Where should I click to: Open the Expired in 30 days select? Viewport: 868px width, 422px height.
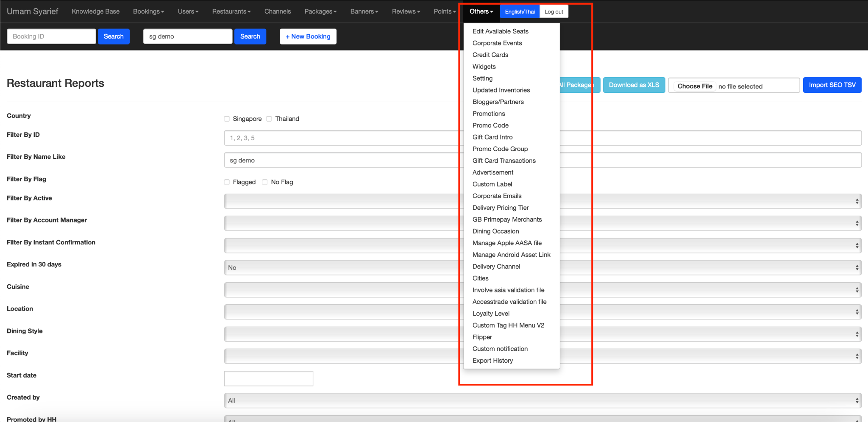pyautogui.click(x=339, y=268)
